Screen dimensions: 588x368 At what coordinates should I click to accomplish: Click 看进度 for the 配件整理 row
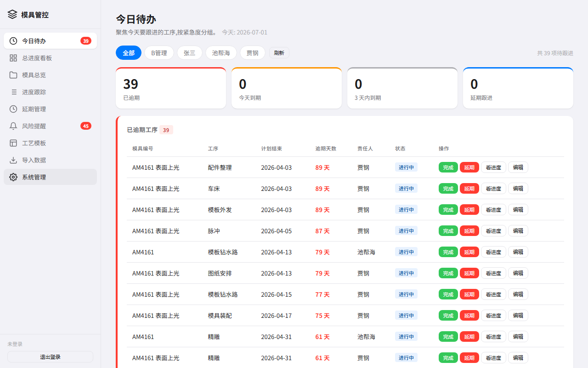(x=493, y=167)
